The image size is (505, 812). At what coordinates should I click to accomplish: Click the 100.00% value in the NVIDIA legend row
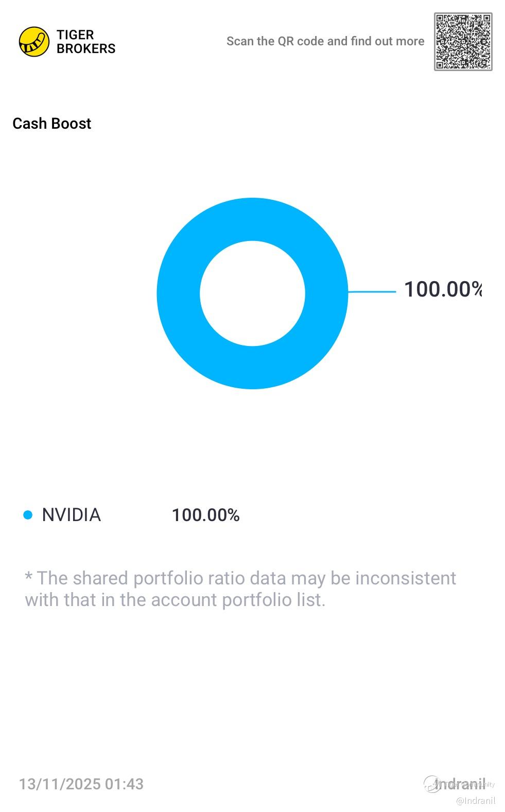pyautogui.click(x=205, y=515)
